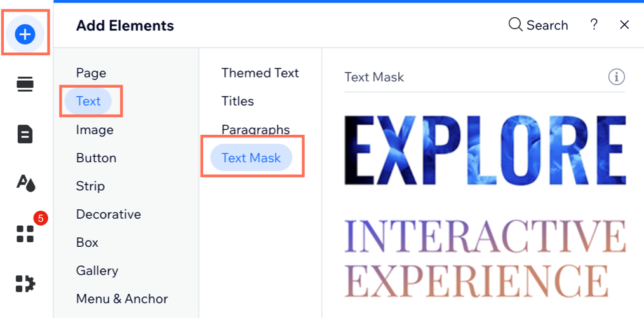Viewport: 644px width, 318px height.
Task: Select the Text category
Action: [x=88, y=101]
